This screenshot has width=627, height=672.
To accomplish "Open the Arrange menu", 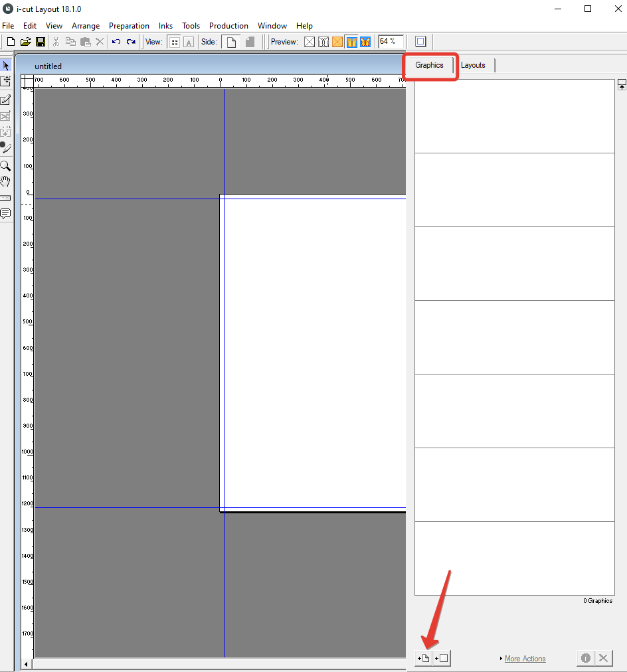I will [x=86, y=26].
